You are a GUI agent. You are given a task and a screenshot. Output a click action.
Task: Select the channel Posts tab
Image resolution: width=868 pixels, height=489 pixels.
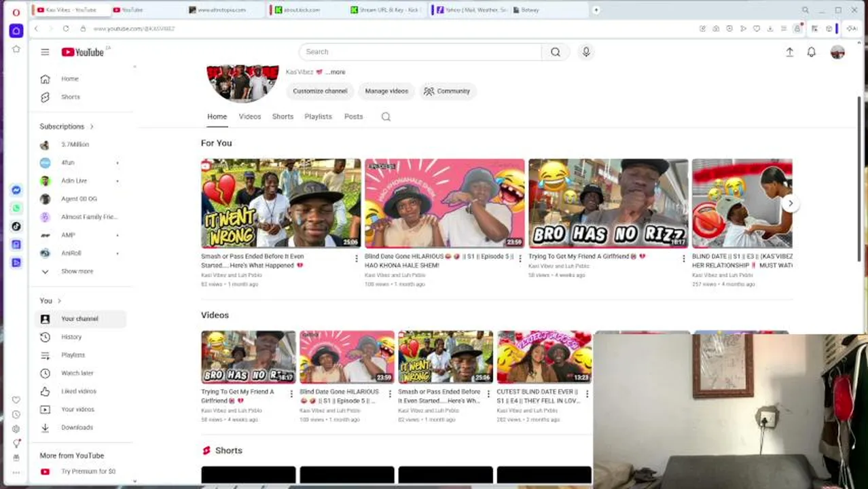(x=353, y=117)
